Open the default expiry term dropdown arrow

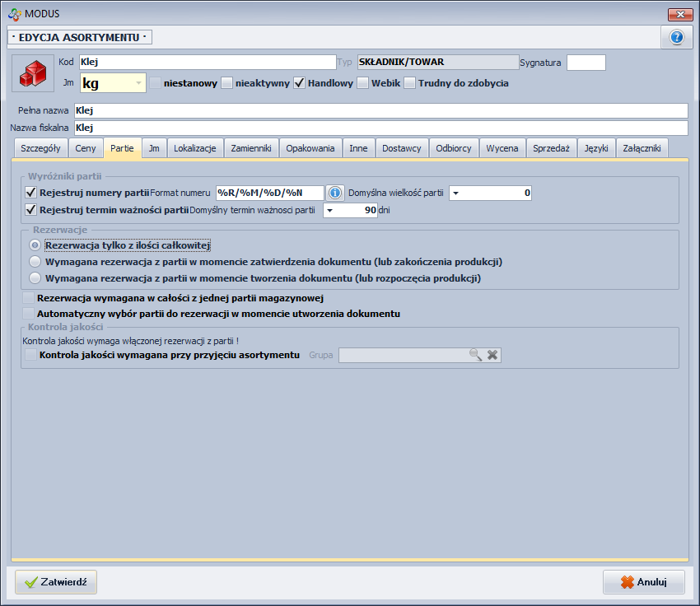[329, 210]
